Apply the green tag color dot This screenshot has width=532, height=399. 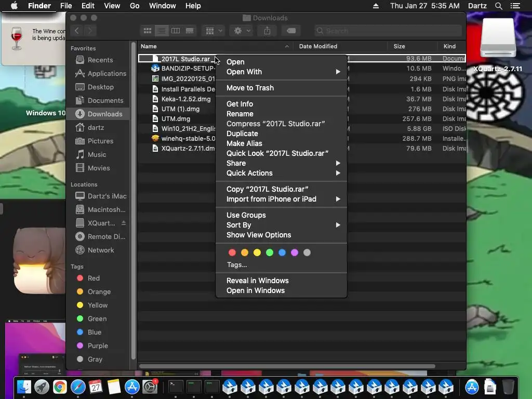(x=270, y=252)
